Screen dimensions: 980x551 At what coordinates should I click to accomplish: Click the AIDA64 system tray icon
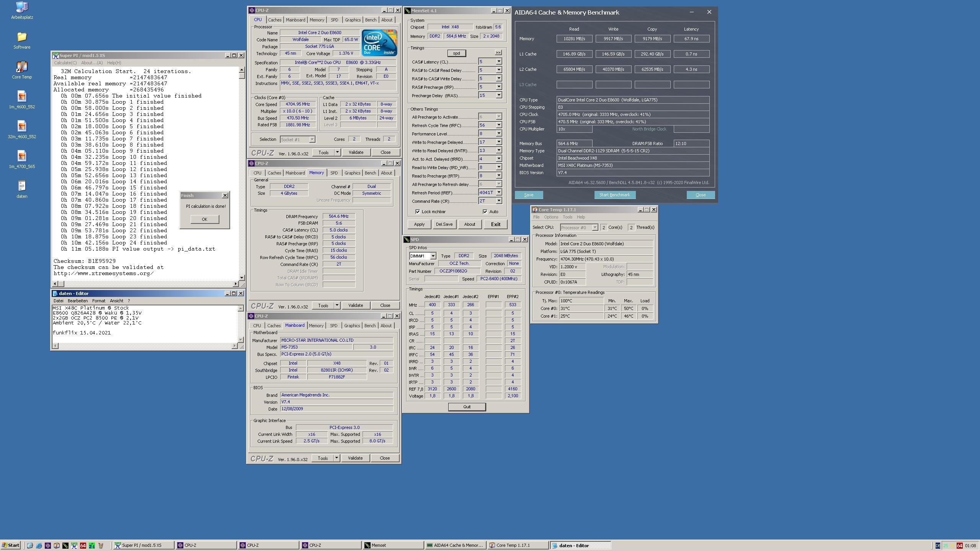point(960,545)
